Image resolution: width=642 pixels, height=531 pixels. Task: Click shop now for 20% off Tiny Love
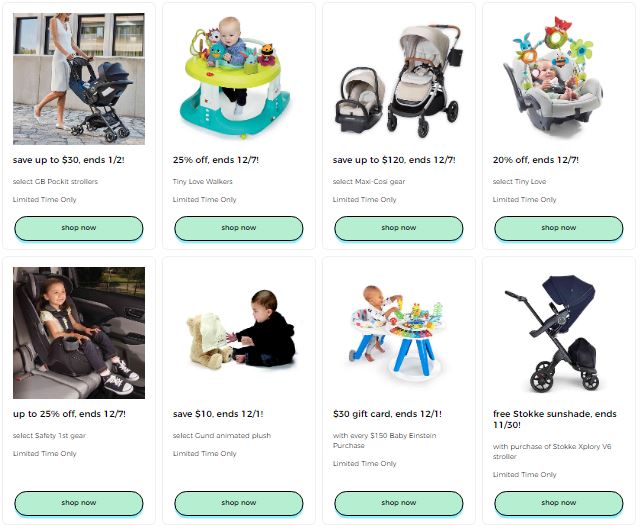[x=559, y=228]
